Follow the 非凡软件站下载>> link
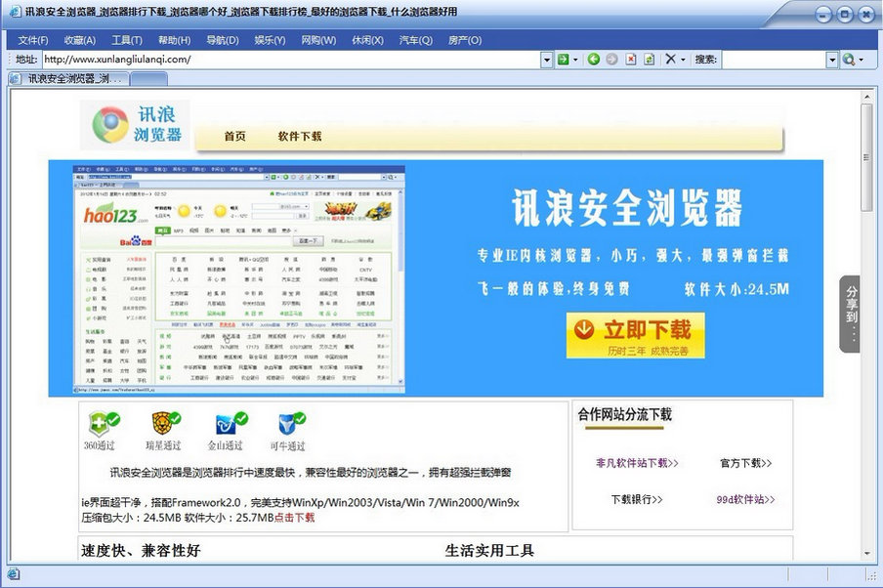883x588 pixels. tap(637, 463)
